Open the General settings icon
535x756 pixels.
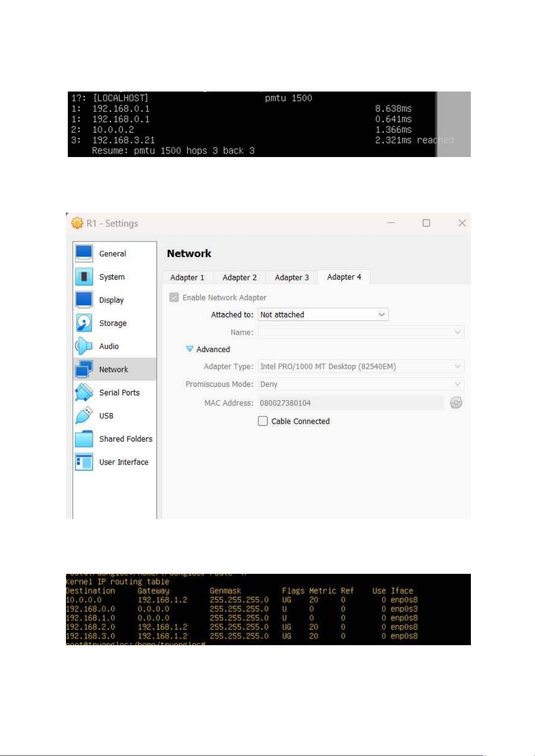(84, 253)
